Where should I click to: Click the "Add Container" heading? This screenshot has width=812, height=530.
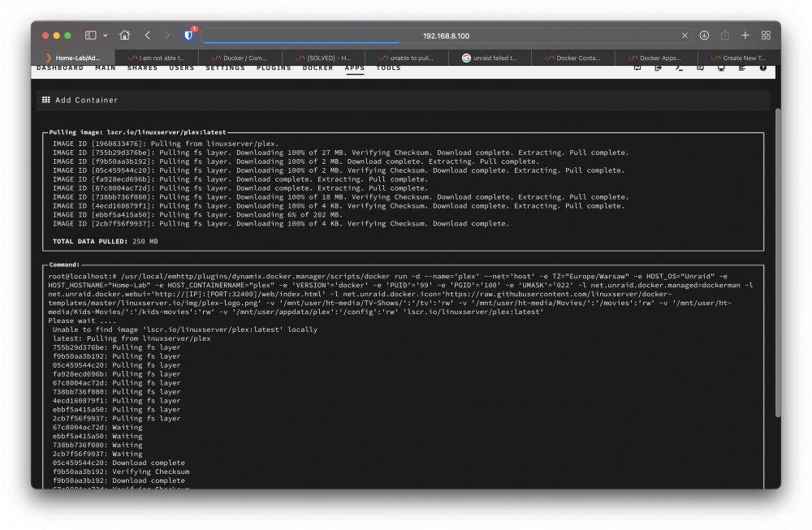pyautogui.click(x=87, y=100)
